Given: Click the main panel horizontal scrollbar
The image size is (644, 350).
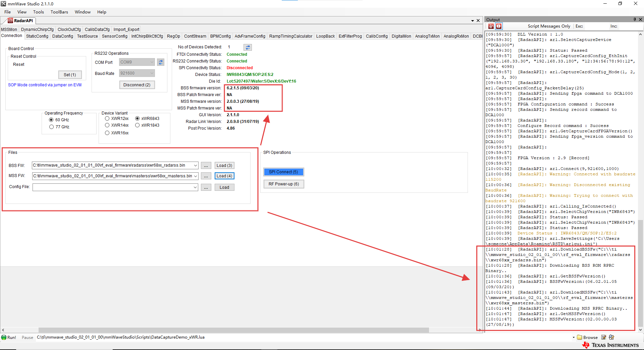Looking at the screenshot, I should (234, 330).
